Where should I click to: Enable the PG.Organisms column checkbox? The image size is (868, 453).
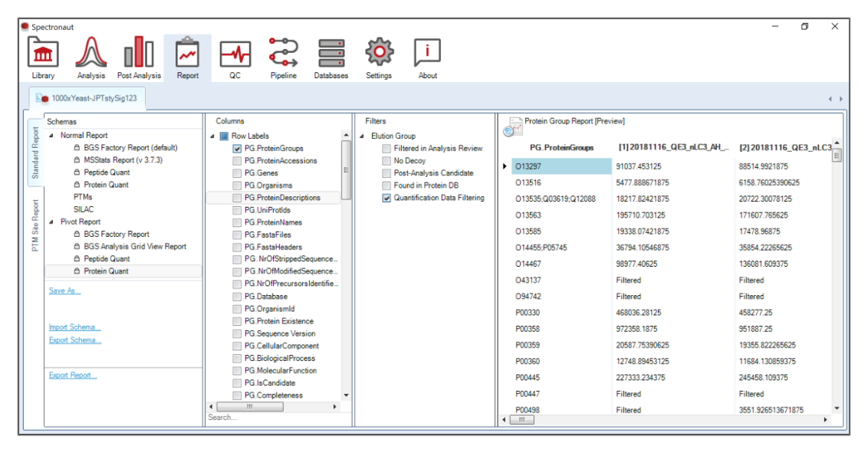pos(237,185)
